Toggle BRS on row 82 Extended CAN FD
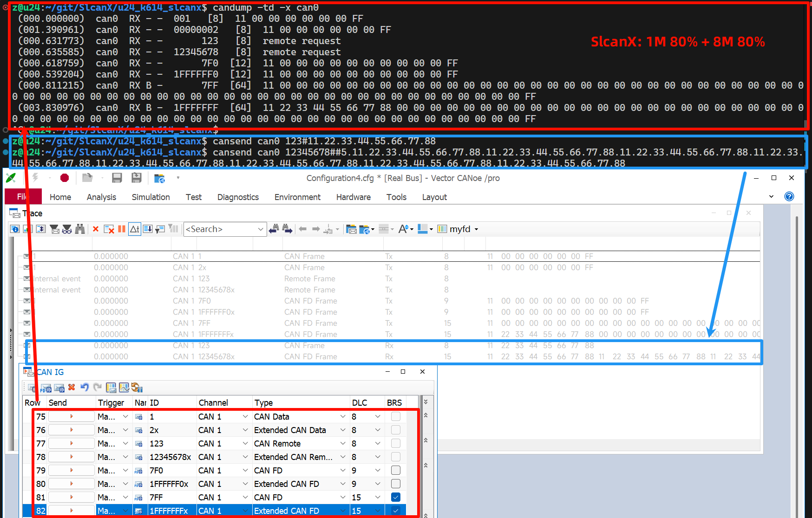 [395, 510]
